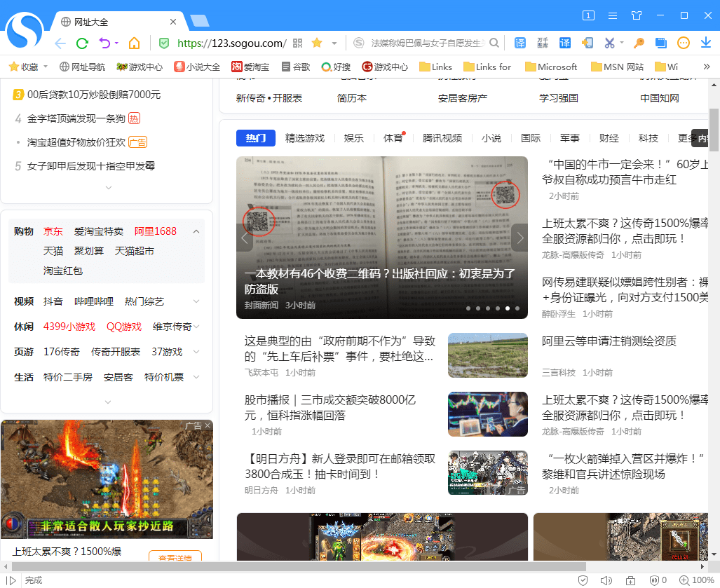The width and height of the screenshot is (720, 588).
Task: Launch the screenshot scissors tool
Action: 609,43
